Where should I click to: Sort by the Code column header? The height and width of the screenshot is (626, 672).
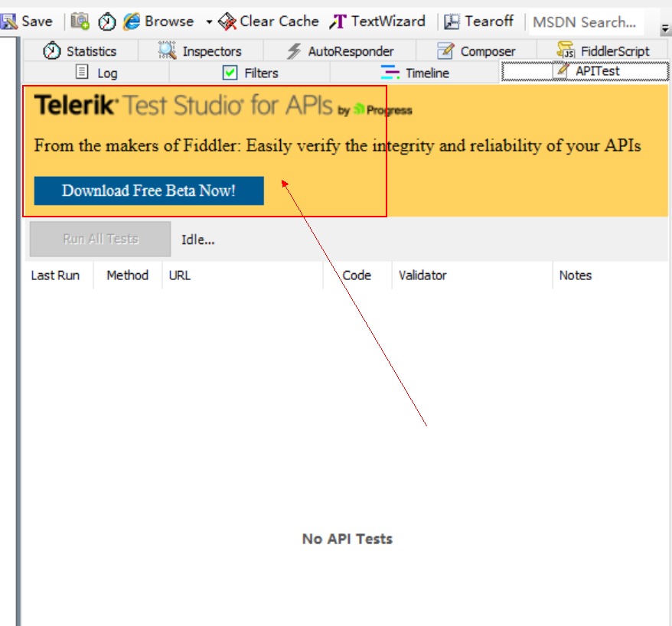(357, 275)
